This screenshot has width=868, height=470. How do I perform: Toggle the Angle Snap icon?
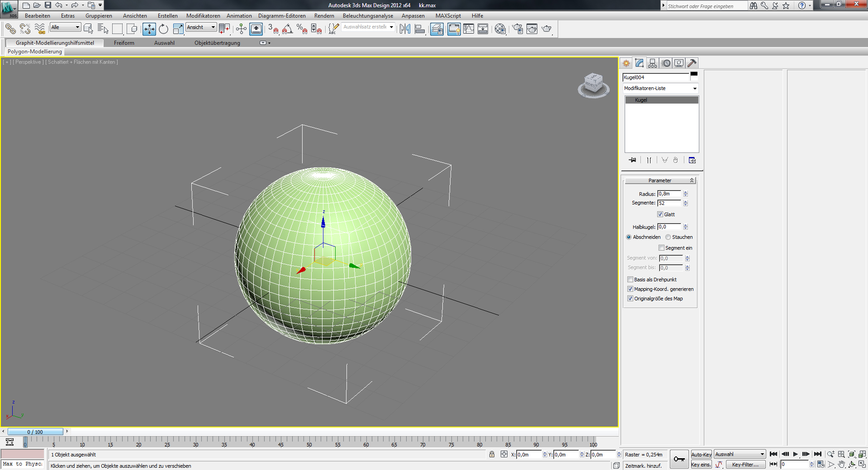[288, 29]
